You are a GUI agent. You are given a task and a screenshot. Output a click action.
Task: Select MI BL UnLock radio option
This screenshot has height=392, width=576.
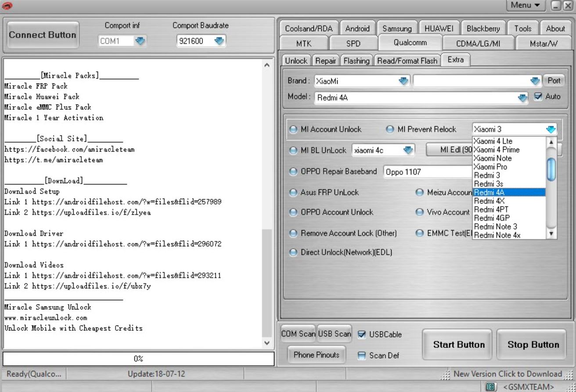(293, 150)
